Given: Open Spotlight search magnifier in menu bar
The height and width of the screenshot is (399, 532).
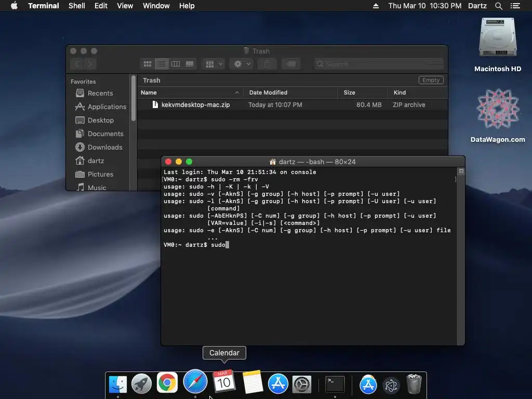Looking at the screenshot, I should pos(498,6).
